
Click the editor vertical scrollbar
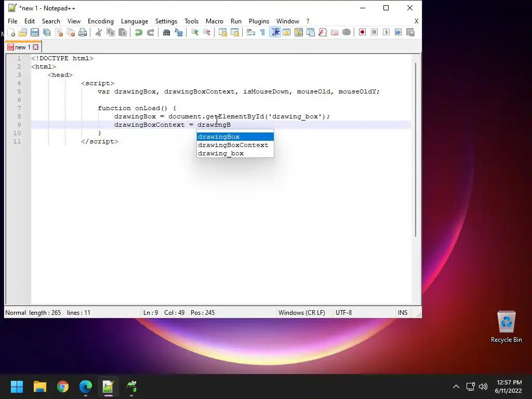click(x=416, y=150)
